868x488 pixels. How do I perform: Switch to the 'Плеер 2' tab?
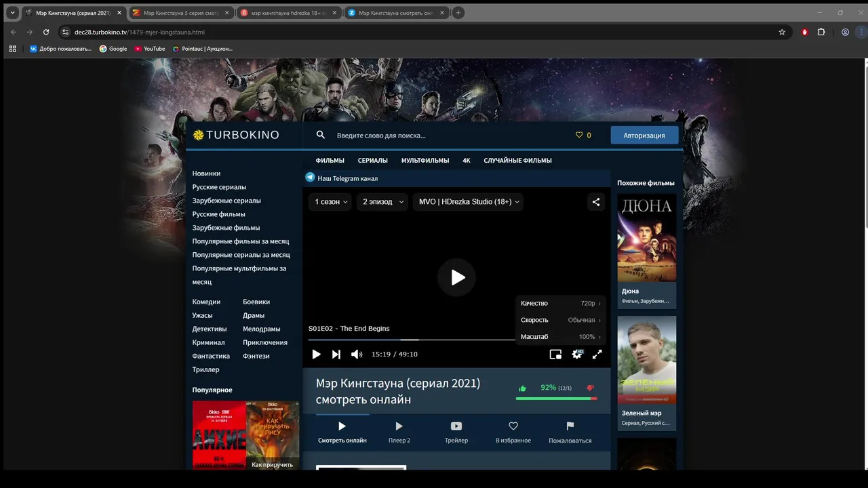click(x=399, y=432)
